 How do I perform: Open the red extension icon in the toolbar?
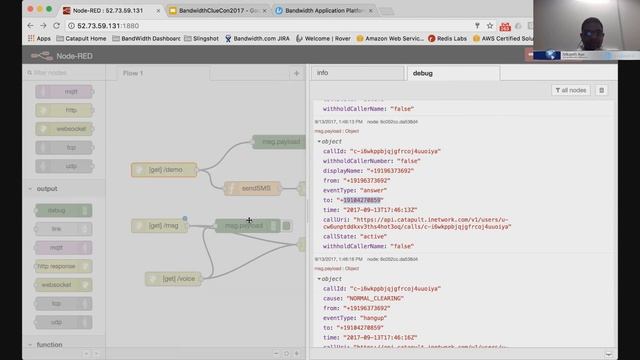click(505, 27)
